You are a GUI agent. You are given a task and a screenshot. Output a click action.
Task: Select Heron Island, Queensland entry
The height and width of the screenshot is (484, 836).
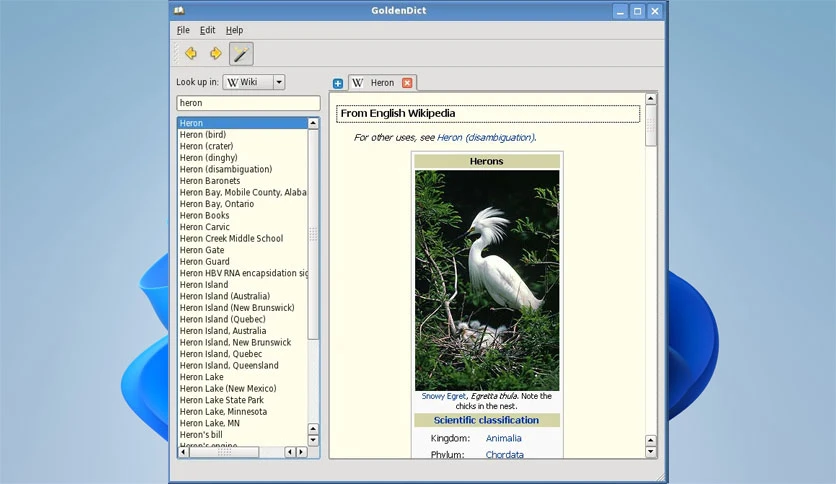[x=243, y=365]
